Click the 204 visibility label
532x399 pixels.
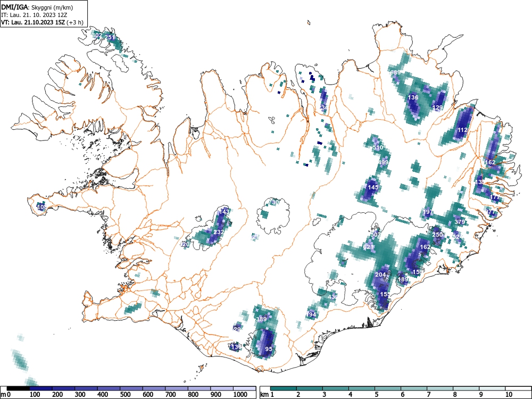(381, 275)
